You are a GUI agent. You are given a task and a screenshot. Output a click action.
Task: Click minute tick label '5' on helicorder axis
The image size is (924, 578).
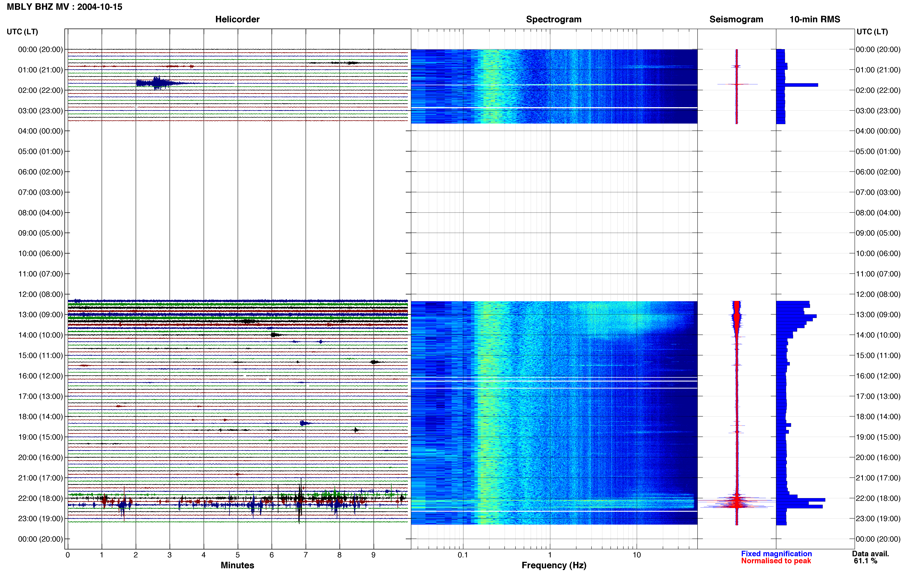click(238, 555)
